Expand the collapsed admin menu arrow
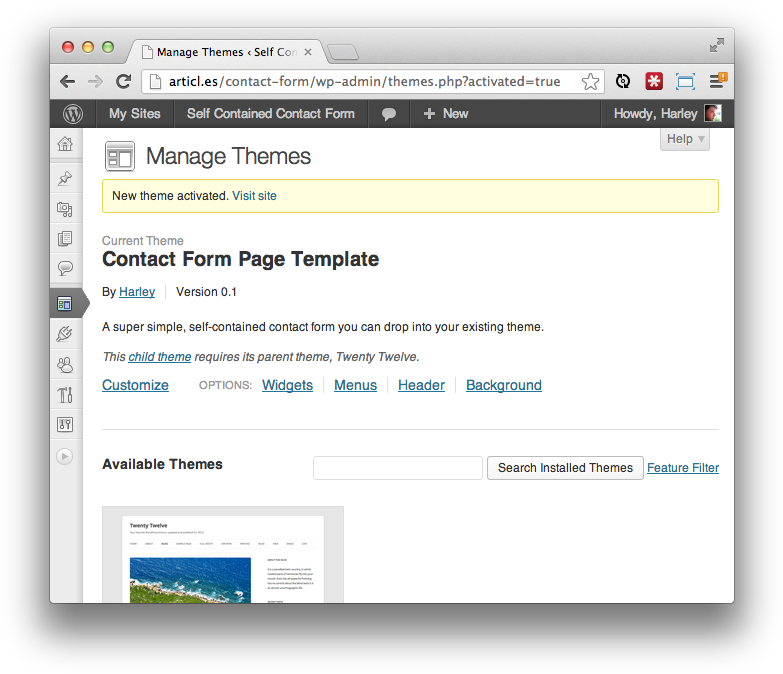Viewport: 783px width, 674px height. tap(64, 456)
